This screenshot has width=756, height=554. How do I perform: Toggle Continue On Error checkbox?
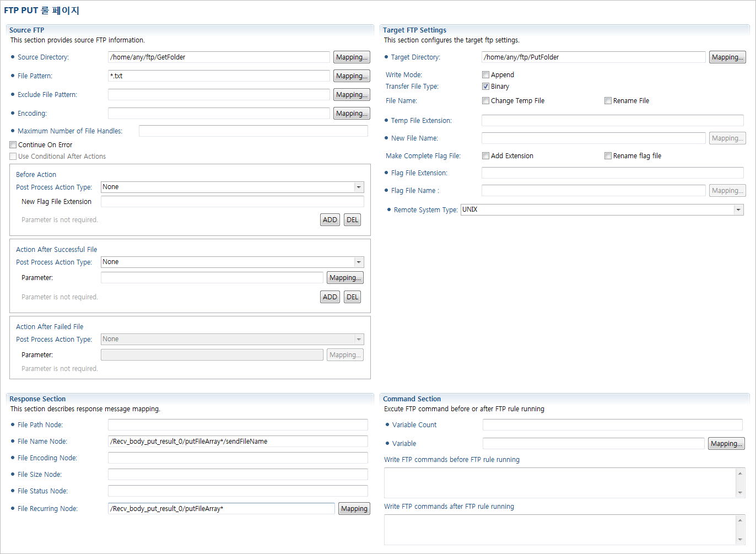pos(13,145)
